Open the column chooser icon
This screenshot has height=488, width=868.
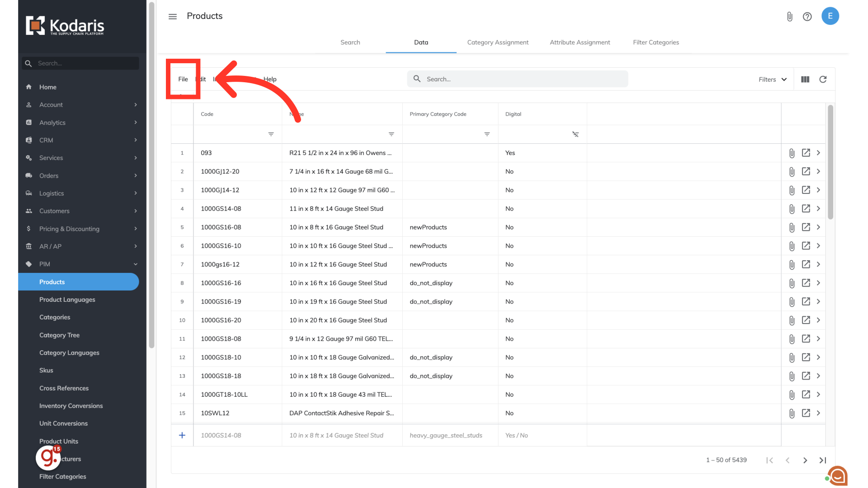pos(805,80)
